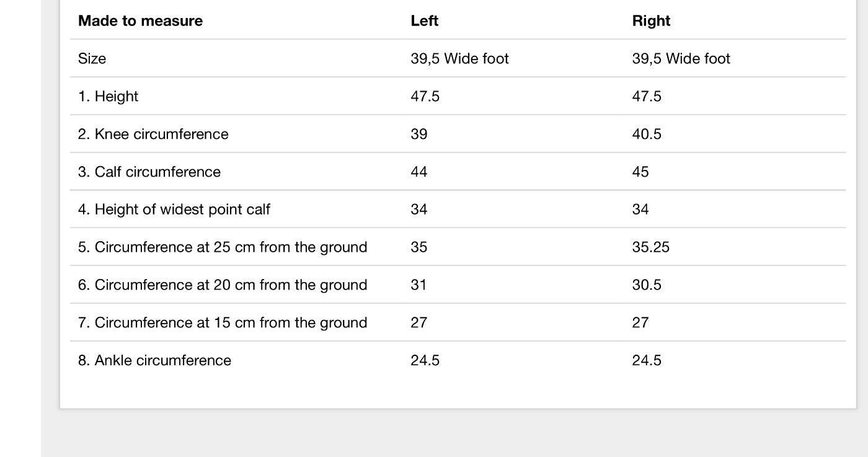This screenshot has height=457, width=868.
Task: Select the "Circumference at 25 cm" row label
Action: (x=223, y=247)
